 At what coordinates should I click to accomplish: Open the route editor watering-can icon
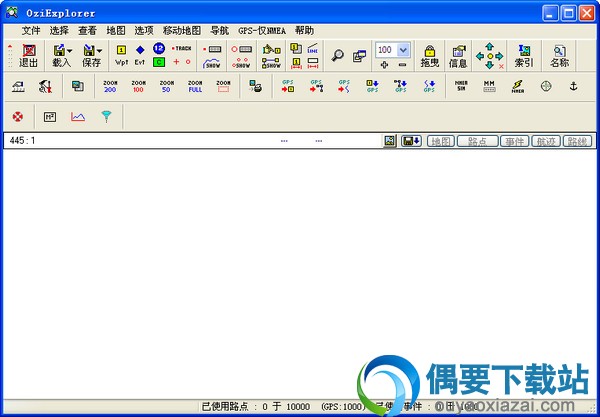(x=271, y=49)
